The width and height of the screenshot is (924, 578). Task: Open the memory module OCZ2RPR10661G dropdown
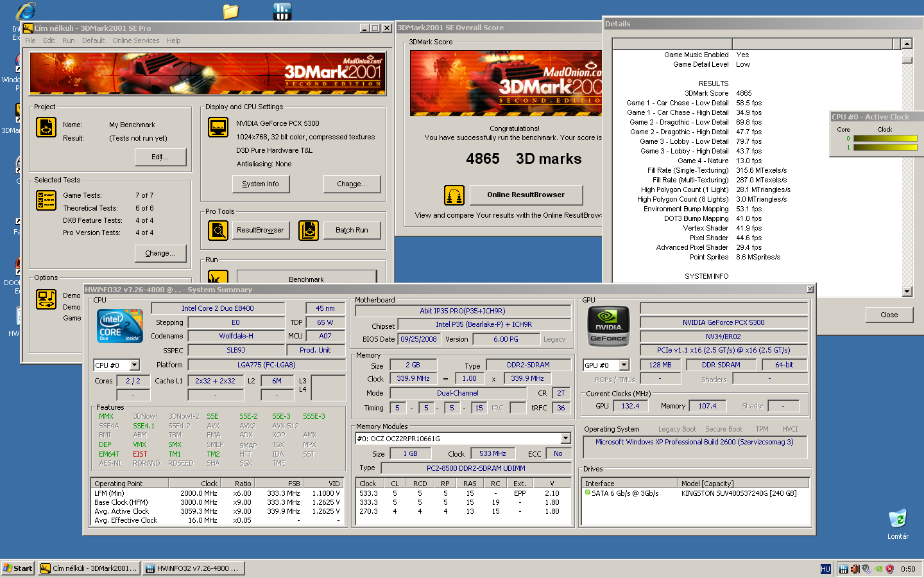(x=565, y=438)
